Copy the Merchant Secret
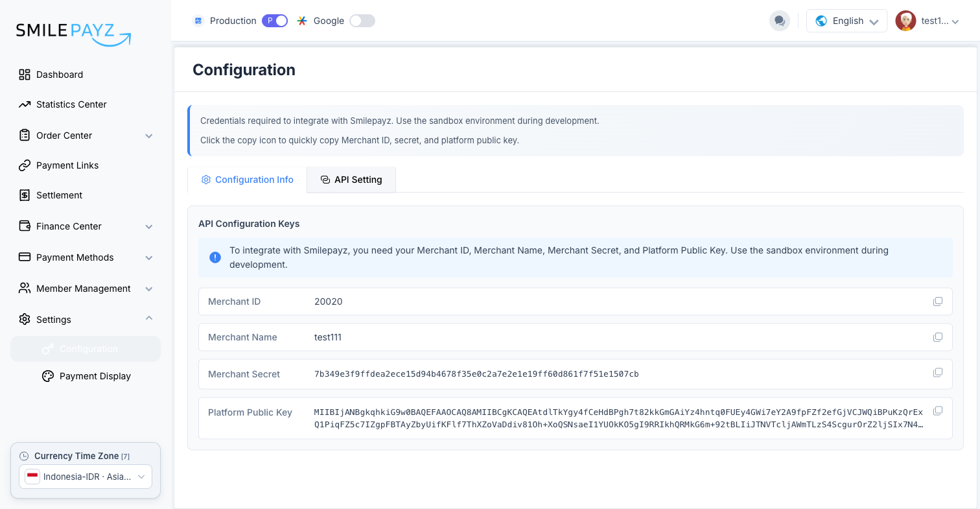 (x=938, y=373)
